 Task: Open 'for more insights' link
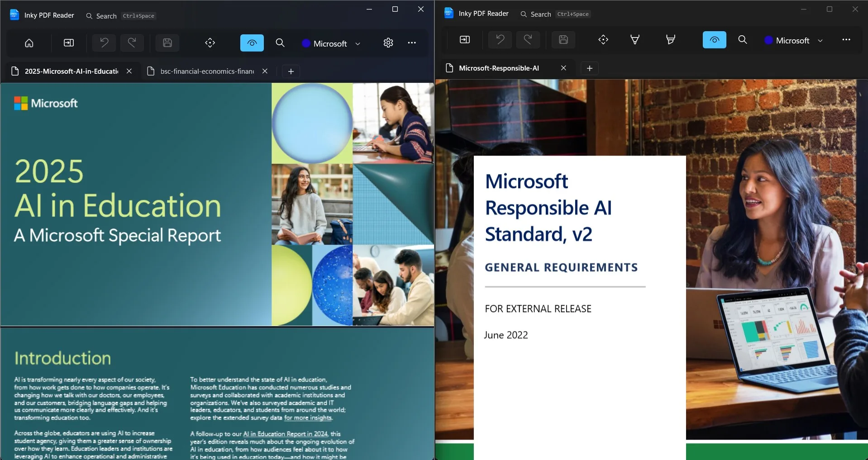pyautogui.click(x=308, y=417)
